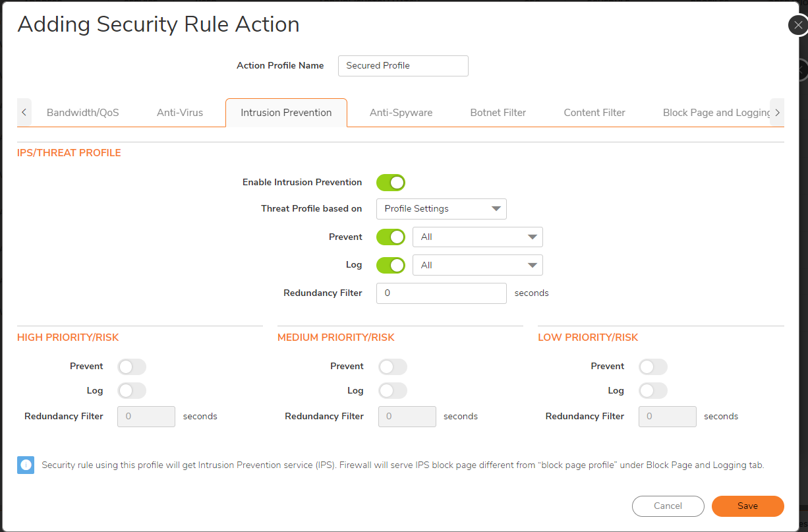Click the Action Profile Name field

tap(403, 66)
